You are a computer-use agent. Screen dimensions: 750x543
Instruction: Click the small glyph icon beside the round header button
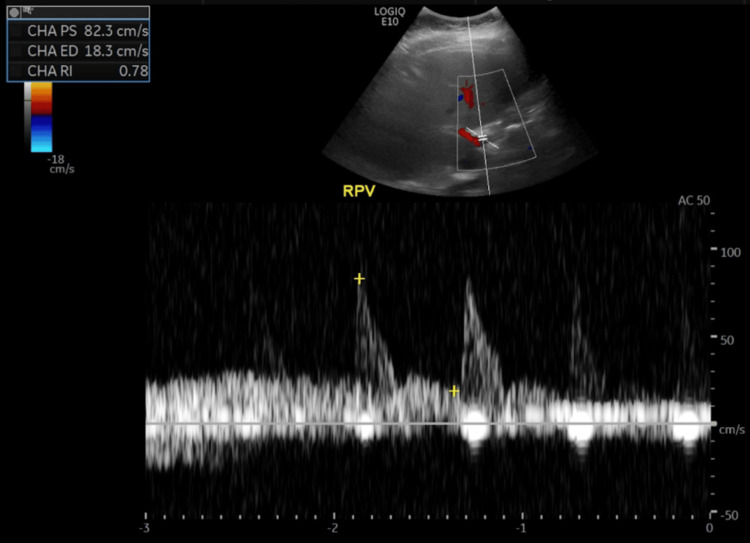[x=28, y=11]
